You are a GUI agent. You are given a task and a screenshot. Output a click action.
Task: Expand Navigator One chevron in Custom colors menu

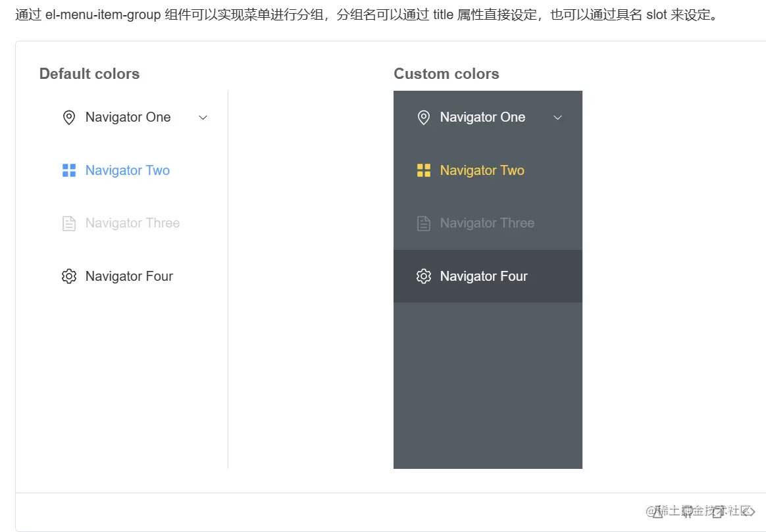pyautogui.click(x=557, y=118)
